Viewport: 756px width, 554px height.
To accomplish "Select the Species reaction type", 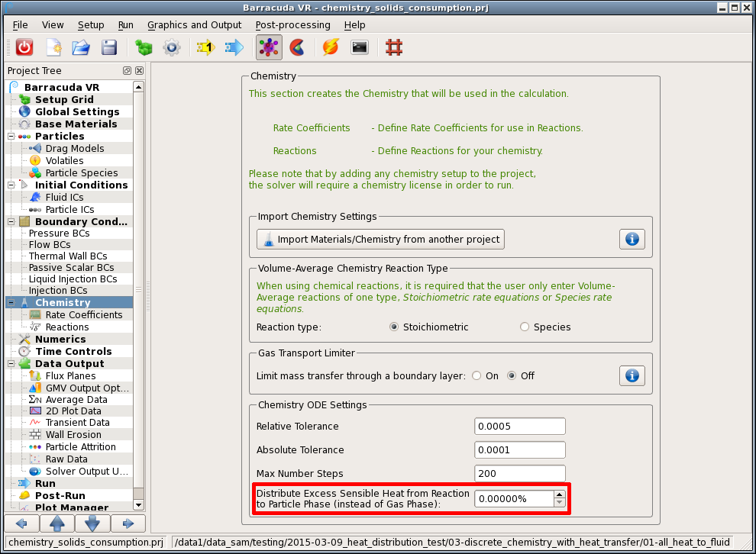I will (525, 327).
